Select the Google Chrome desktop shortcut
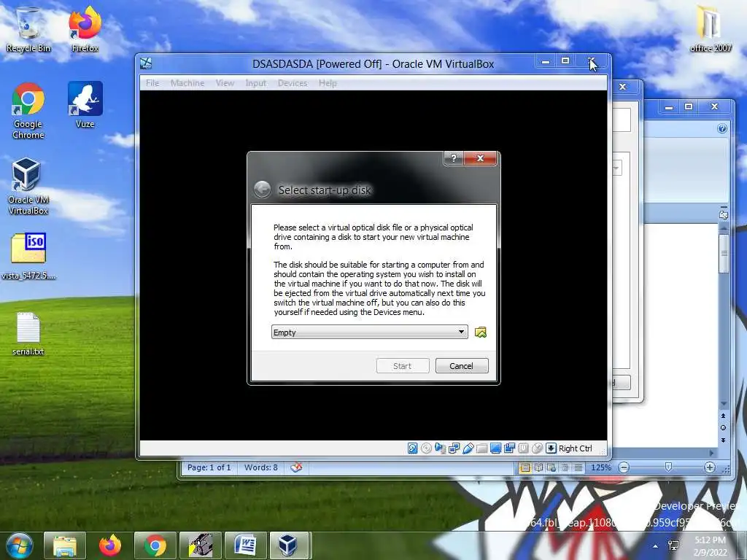 (28, 111)
